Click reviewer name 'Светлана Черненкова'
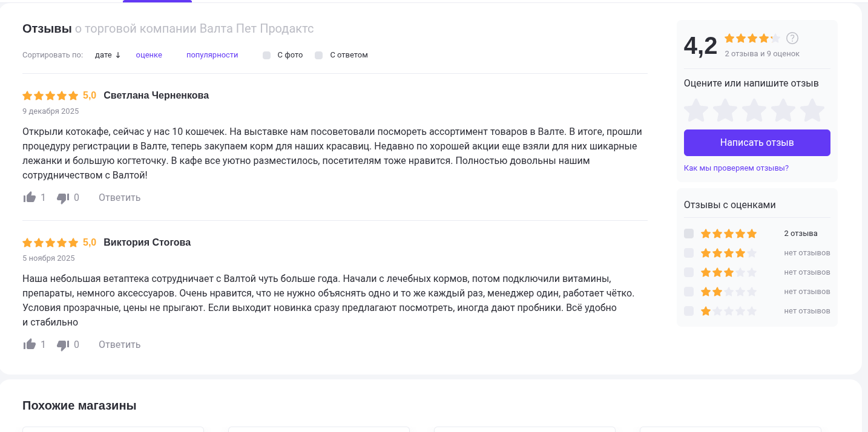Screen dimensions: 868x432 click(x=156, y=96)
